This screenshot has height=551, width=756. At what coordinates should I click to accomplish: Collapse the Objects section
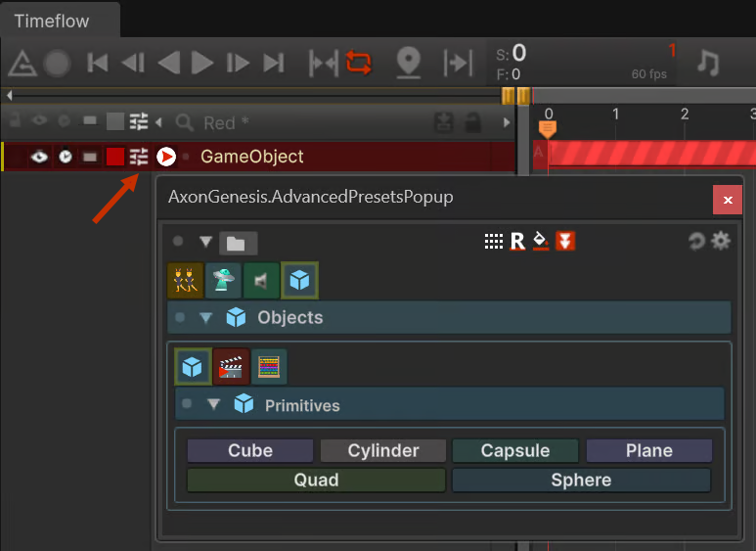(x=206, y=317)
